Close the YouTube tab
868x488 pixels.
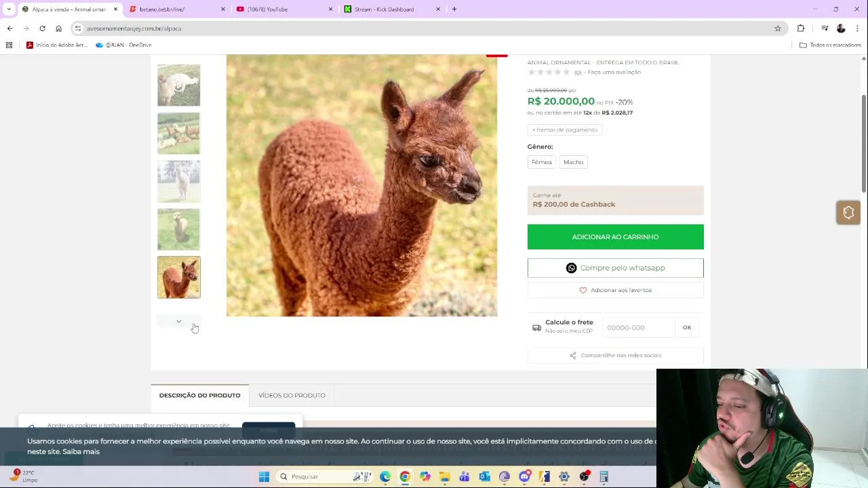coord(331,9)
